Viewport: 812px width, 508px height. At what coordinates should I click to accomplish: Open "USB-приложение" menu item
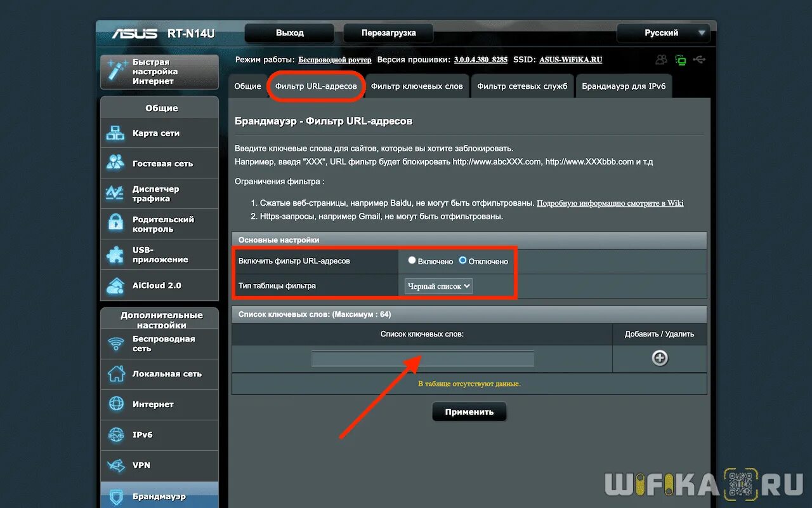(159, 255)
